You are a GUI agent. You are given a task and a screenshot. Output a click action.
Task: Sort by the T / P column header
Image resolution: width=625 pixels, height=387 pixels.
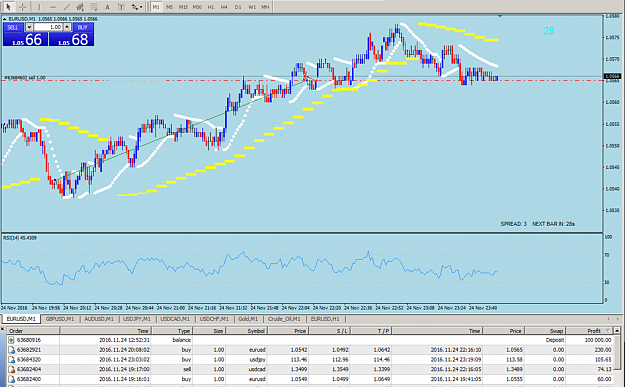[371, 331]
